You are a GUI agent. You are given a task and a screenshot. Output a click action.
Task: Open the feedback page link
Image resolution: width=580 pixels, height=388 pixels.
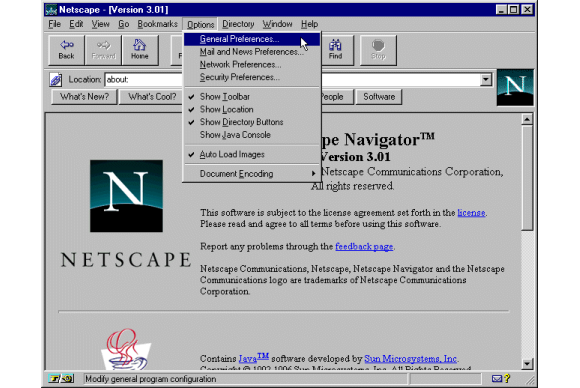click(364, 247)
